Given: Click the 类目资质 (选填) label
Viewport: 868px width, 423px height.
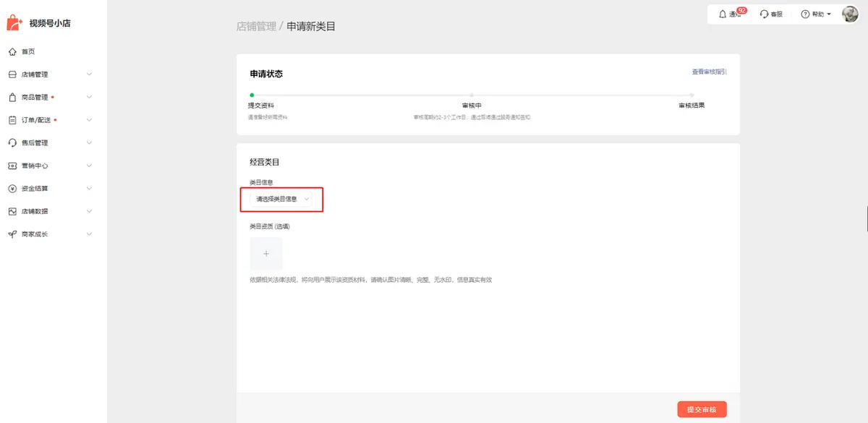Looking at the screenshot, I should point(269,226).
